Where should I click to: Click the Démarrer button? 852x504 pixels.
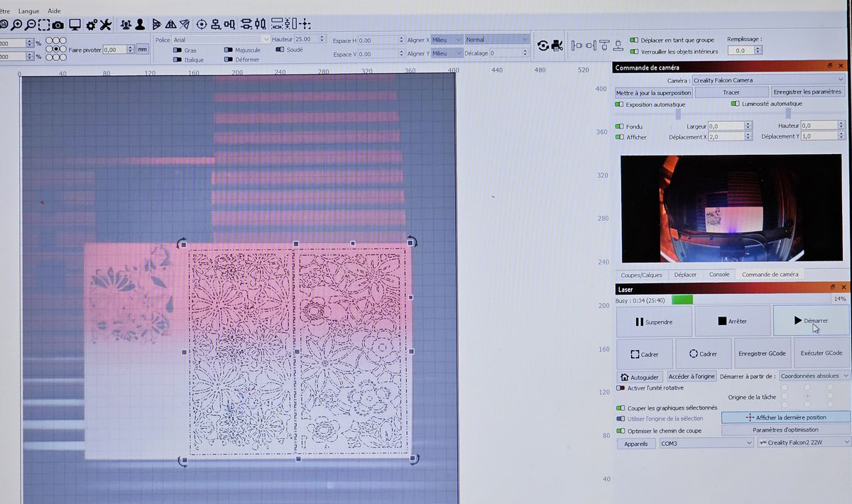(x=811, y=321)
